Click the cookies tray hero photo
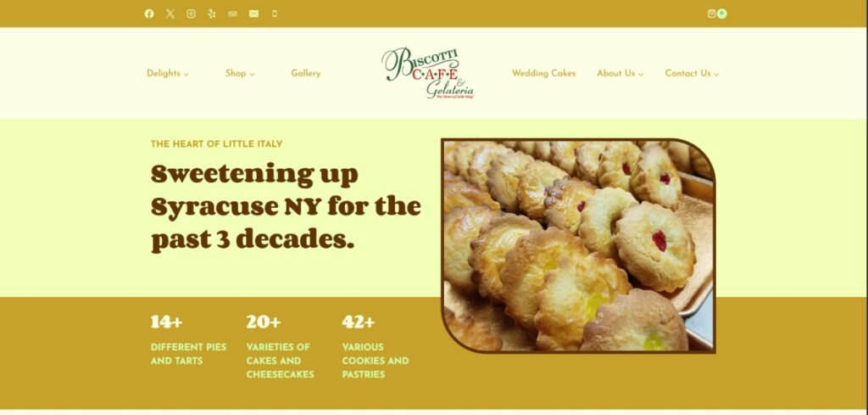868x415 pixels. coord(578,245)
